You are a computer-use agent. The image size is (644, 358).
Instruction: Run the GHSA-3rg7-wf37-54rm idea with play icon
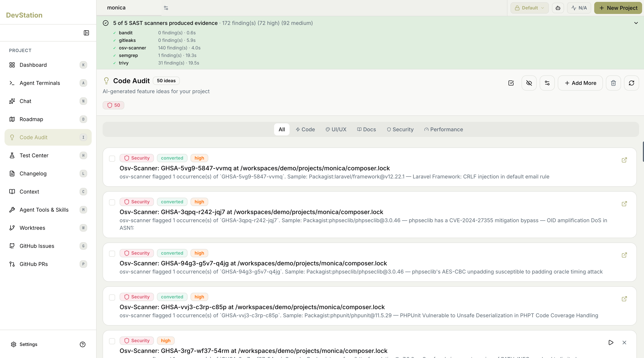(x=611, y=343)
